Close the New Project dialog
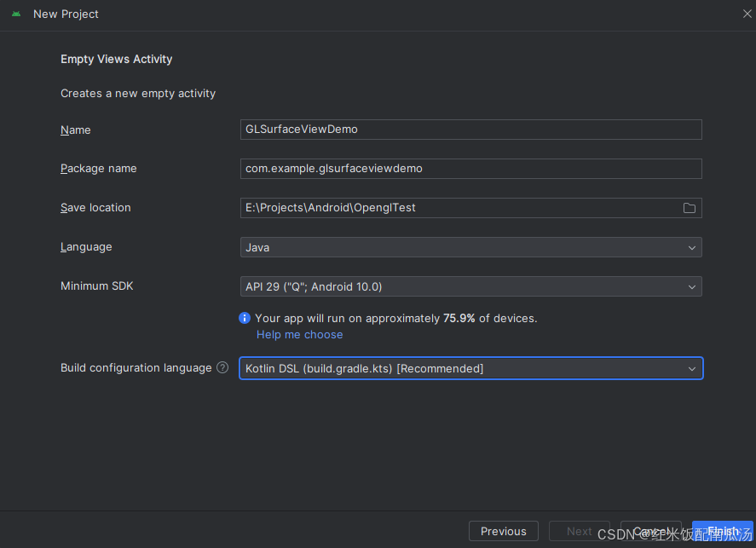This screenshot has height=548, width=756. click(747, 14)
